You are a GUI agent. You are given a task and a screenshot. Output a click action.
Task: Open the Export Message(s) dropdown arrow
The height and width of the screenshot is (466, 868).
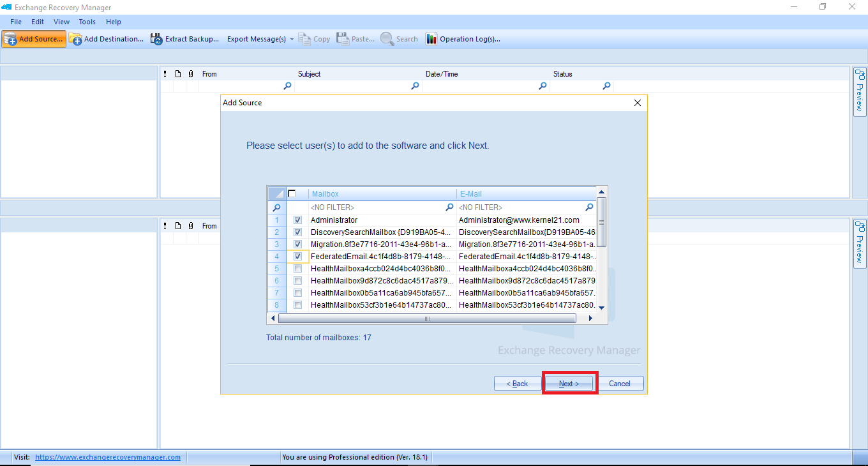pos(292,39)
